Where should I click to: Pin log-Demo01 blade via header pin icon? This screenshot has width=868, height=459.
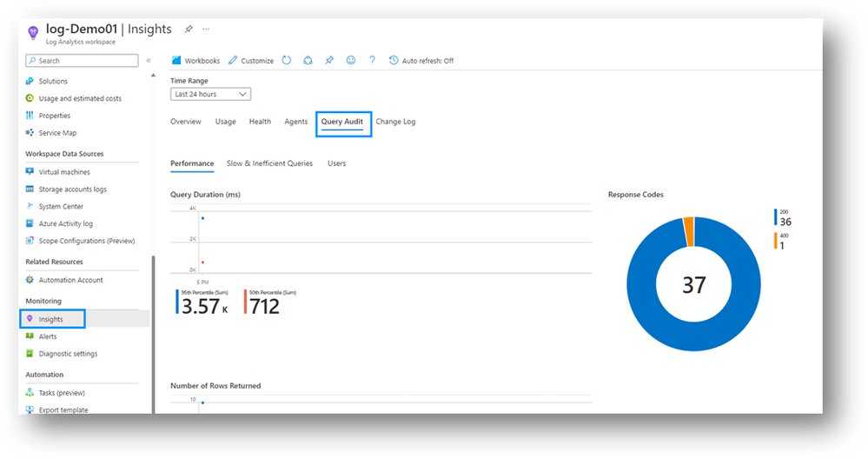coord(189,29)
